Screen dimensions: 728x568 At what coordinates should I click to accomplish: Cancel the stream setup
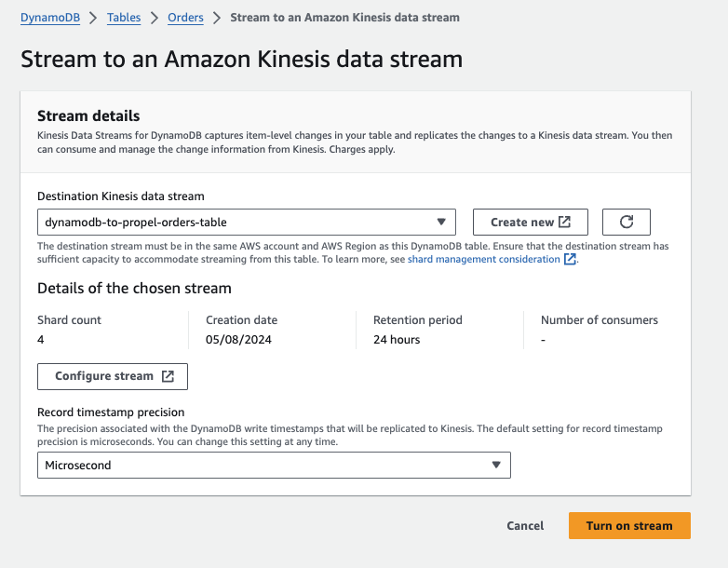(x=525, y=525)
